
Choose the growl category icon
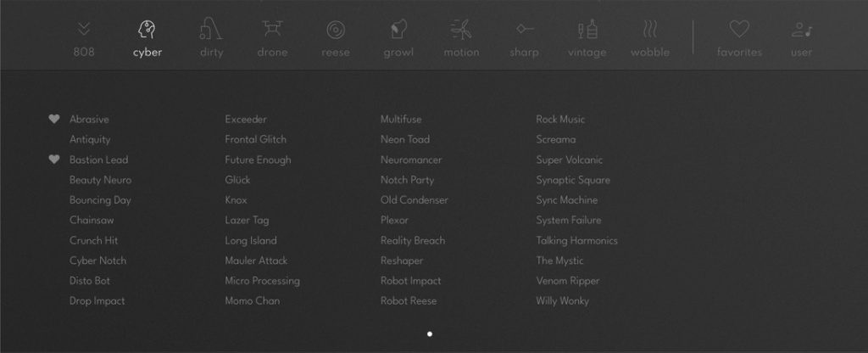[398, 29]
